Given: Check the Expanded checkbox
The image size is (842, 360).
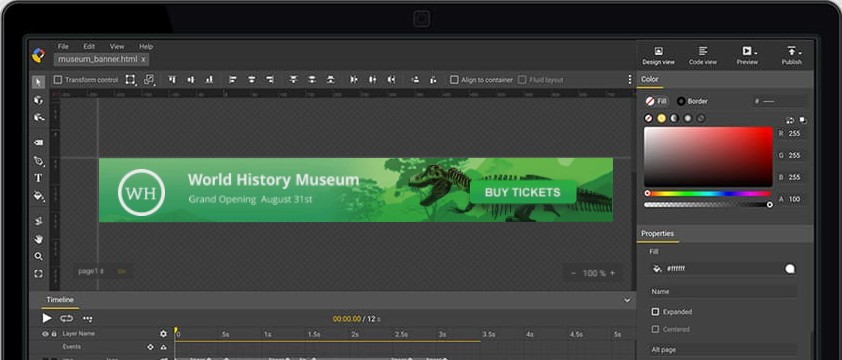Looking at the screenshot, I should coord(655,312).
